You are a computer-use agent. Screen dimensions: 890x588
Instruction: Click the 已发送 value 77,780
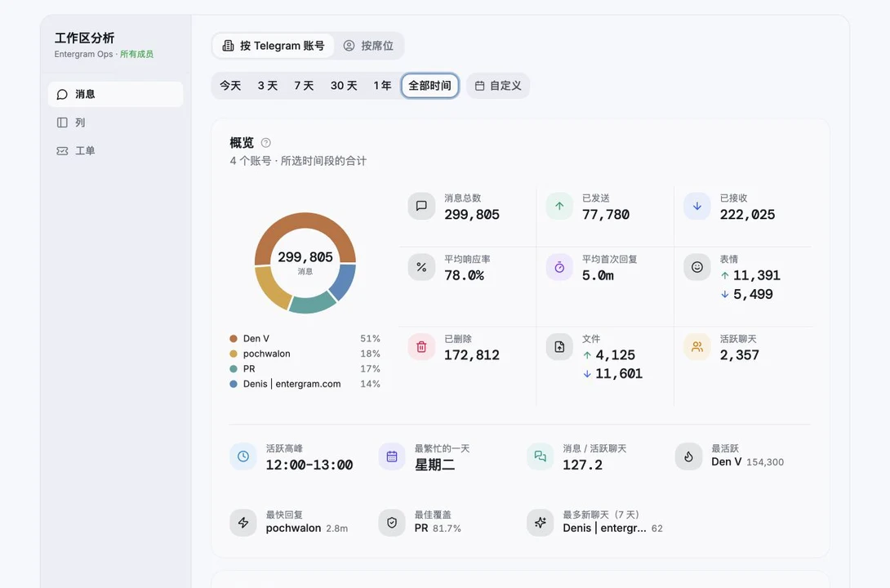coord(606,215)
